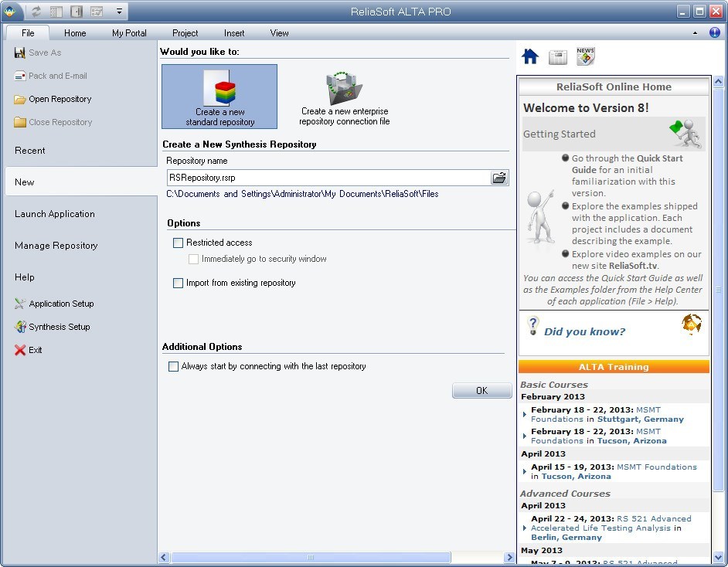Expand the April 15-19 course arrow
The image size is (728, 567).
525,471
